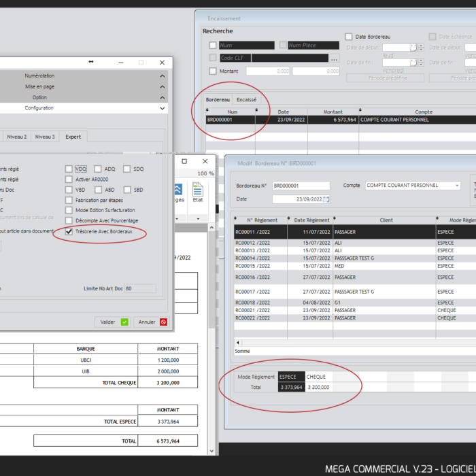Toggle Décompte Avec Pourcentage checkbox
The width and height of the screenshot is (476, 476).
(x=69, y=220)
